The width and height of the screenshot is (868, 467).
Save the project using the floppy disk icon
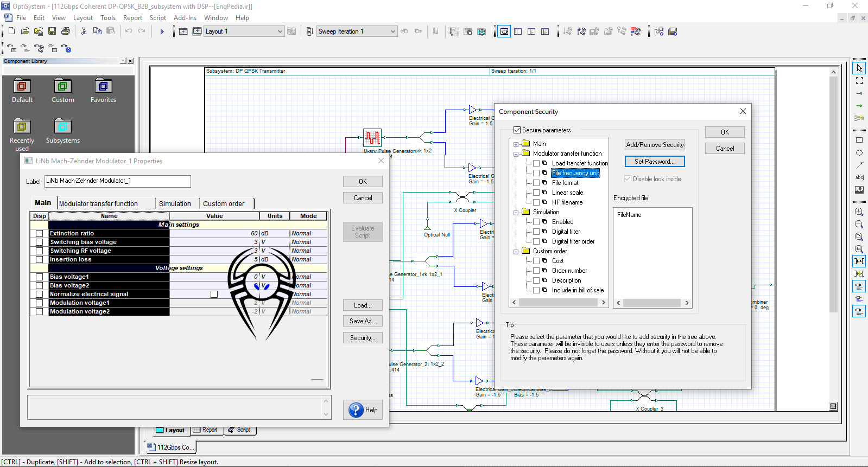(x=52, y=31)
